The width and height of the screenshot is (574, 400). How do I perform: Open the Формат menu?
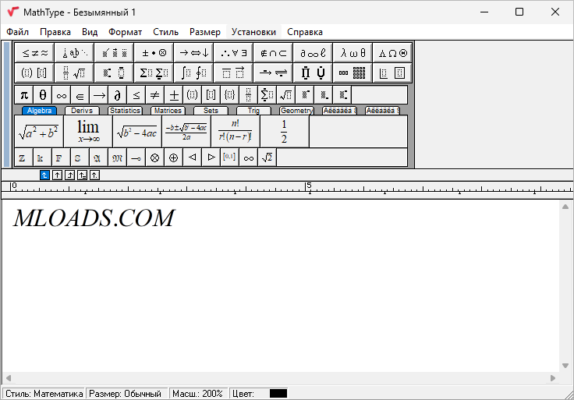[x=125, y=32]
